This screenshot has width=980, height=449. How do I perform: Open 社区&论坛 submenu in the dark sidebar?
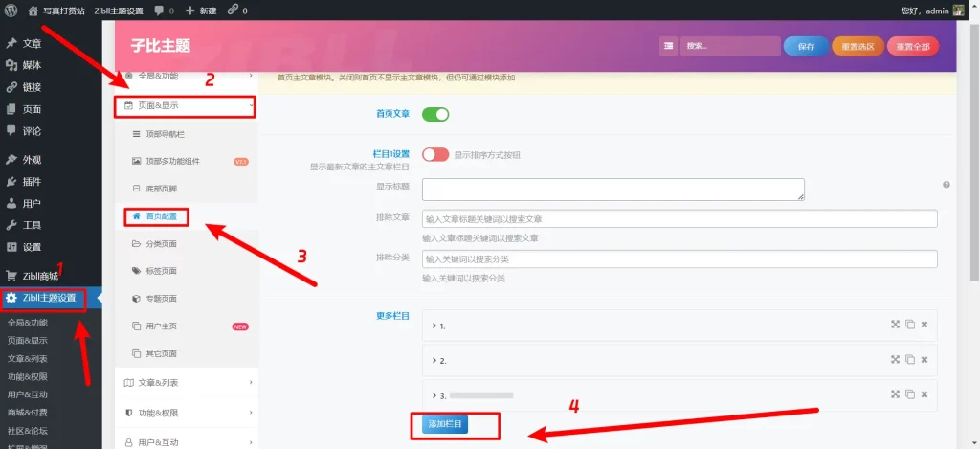tap(28, 431)
